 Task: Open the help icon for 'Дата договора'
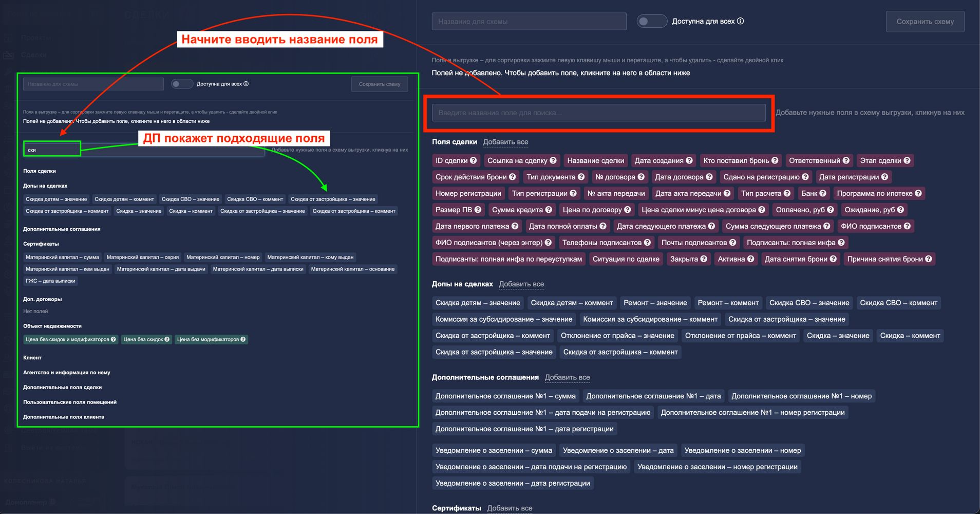(x=709, y=177)
